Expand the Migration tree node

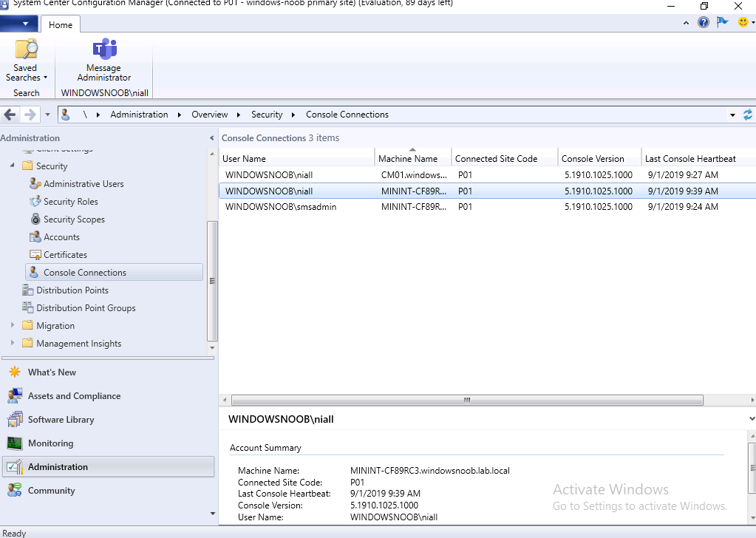click(13, 325)
